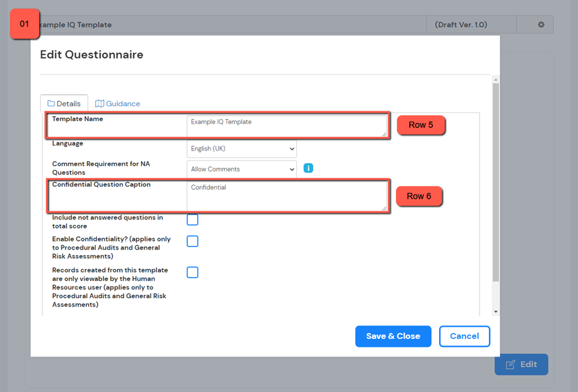The height and width of the screenshot is (392, 578).
Task: Click the scrollbar up arrow in dialog
Action: 496,80
